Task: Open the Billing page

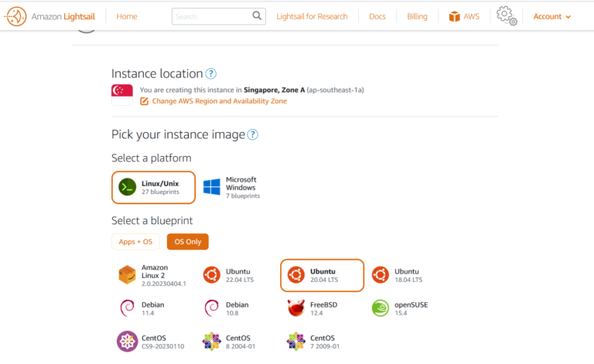Action: [417, 16]
